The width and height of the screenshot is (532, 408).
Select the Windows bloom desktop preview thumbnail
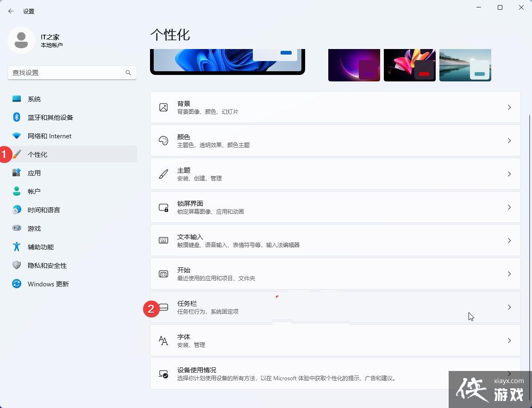[227, 60]
